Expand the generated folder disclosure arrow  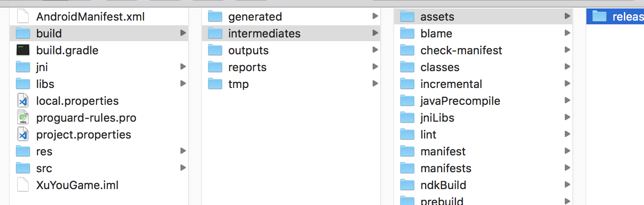tap(375, 16)
